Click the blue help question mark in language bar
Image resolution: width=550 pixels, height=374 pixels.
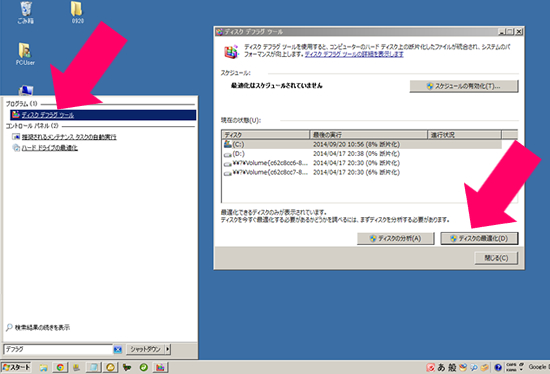tap(498, 367)
